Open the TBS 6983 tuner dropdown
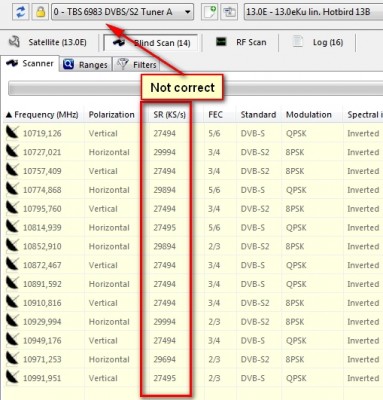 122,12
